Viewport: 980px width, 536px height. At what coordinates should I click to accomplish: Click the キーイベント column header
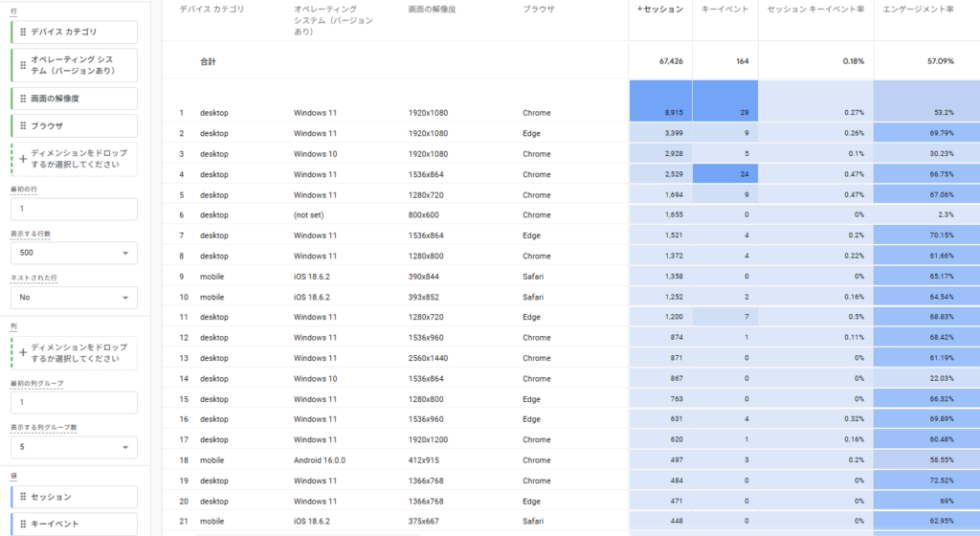(724, 9)
